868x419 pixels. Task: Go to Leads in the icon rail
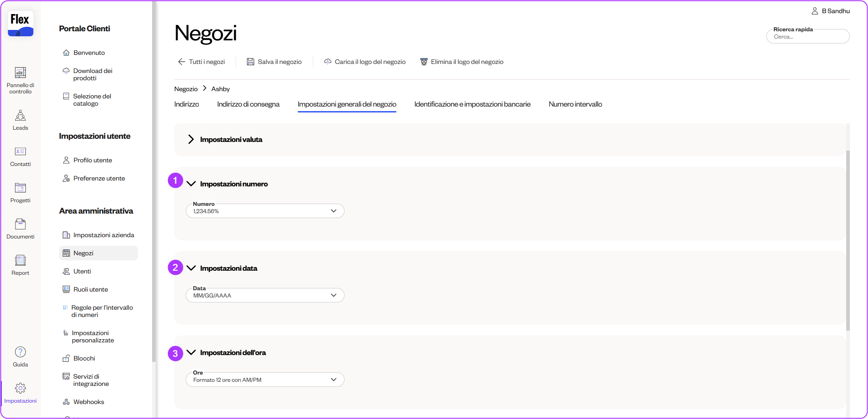coord(20,115)
